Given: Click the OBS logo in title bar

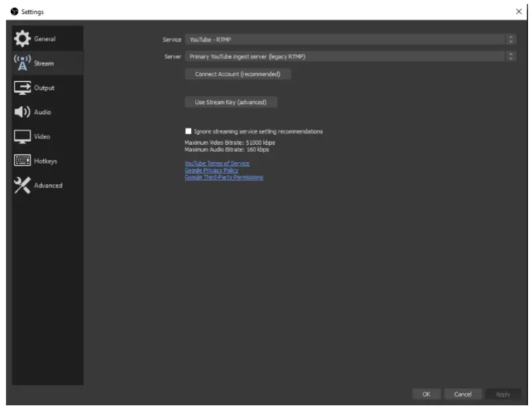Looking at the screenshot, I should [x=14, y=11].
